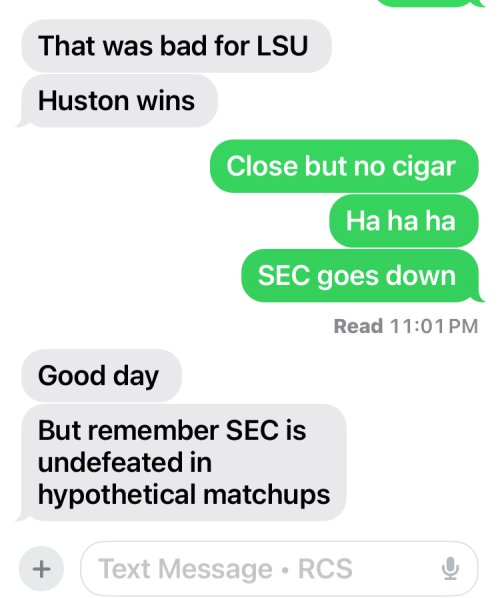Viewport: 500px width, 598px height.
Task: Select the "Ha ha ha" sent message
Action: pyautogui.click(x=404, y=221)
